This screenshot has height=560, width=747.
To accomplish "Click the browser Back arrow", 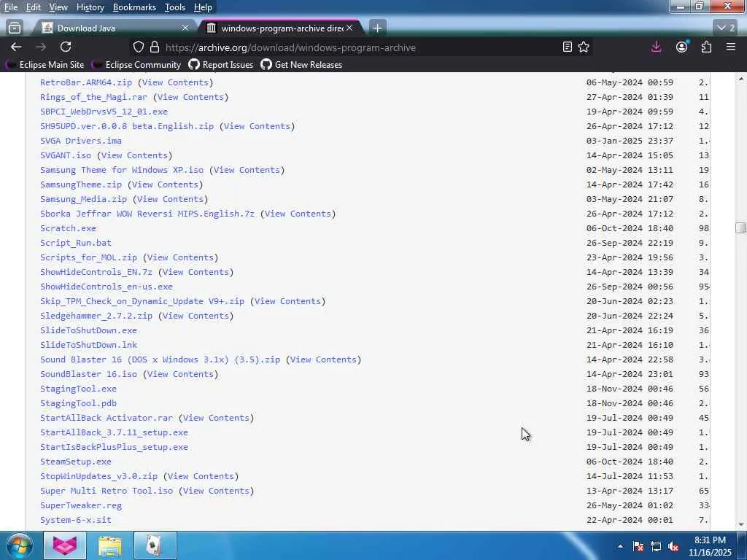I will click(x=16, y=47).
